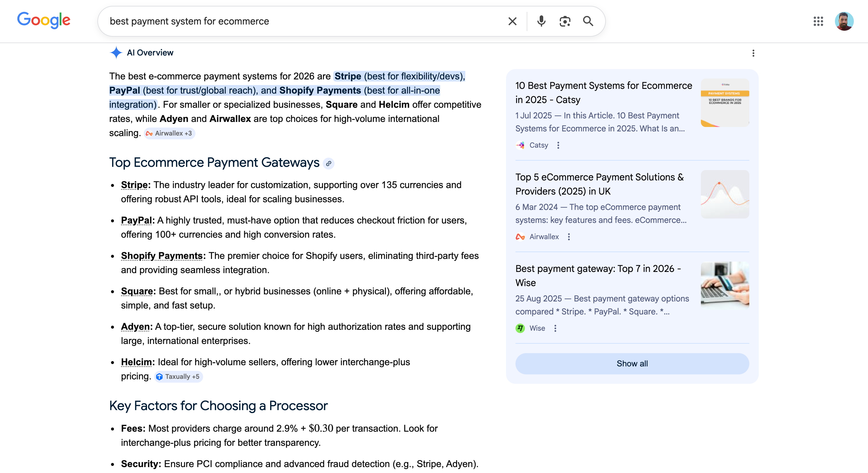868x473 pixels.
Task: Start voice search with microphone icon
Action: click(x=541, y=21)
